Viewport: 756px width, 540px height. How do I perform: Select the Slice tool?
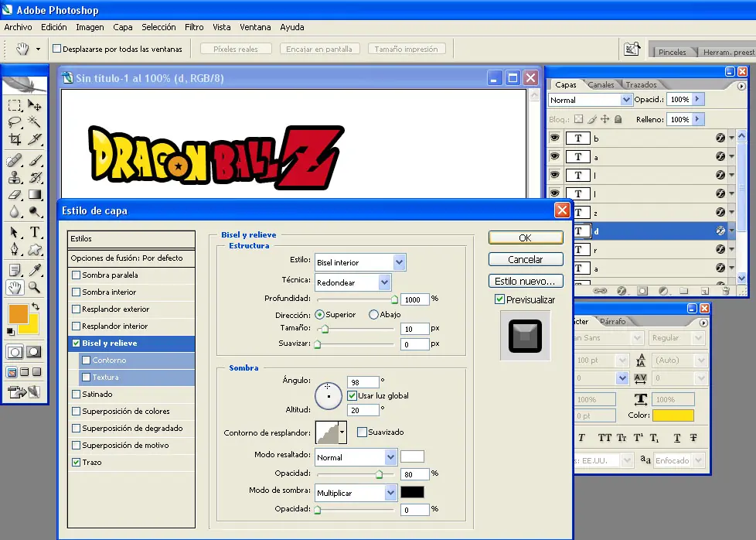click(x=34, y=139)
